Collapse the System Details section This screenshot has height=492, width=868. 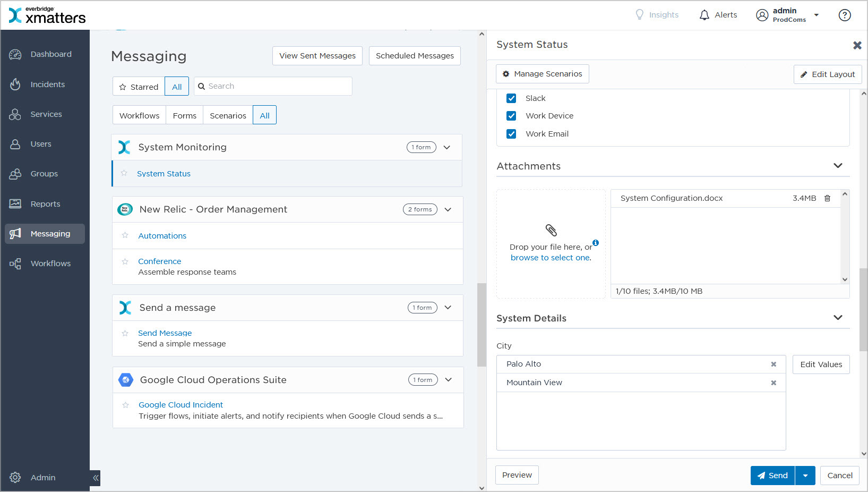tap(838, 318)
